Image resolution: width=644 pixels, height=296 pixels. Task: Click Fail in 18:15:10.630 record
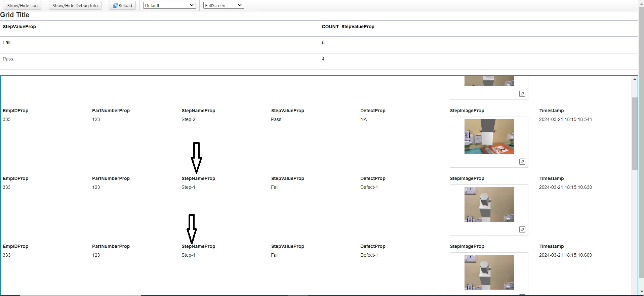click(275, 187)
